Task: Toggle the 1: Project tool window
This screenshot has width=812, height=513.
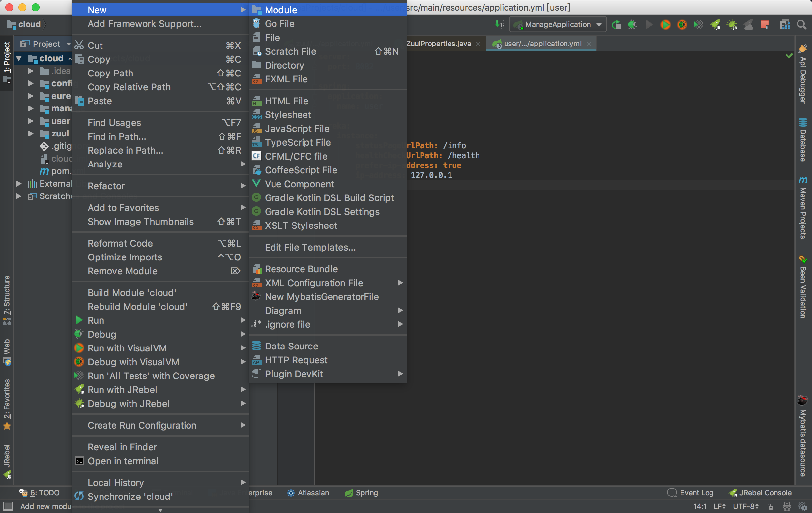Action: (x=7, y=61)
